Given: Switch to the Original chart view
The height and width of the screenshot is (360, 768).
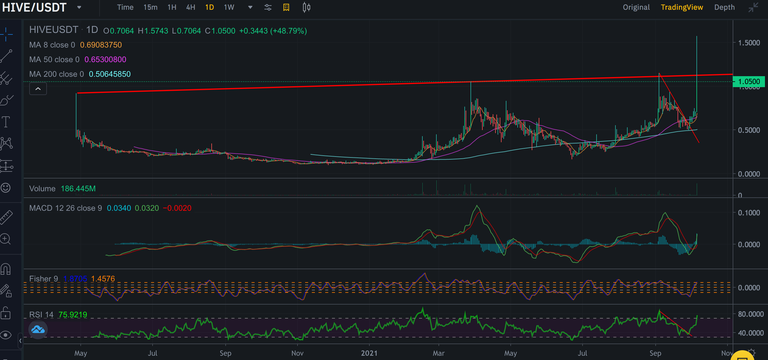Looking at the screenshot, I should pos(636,7).
